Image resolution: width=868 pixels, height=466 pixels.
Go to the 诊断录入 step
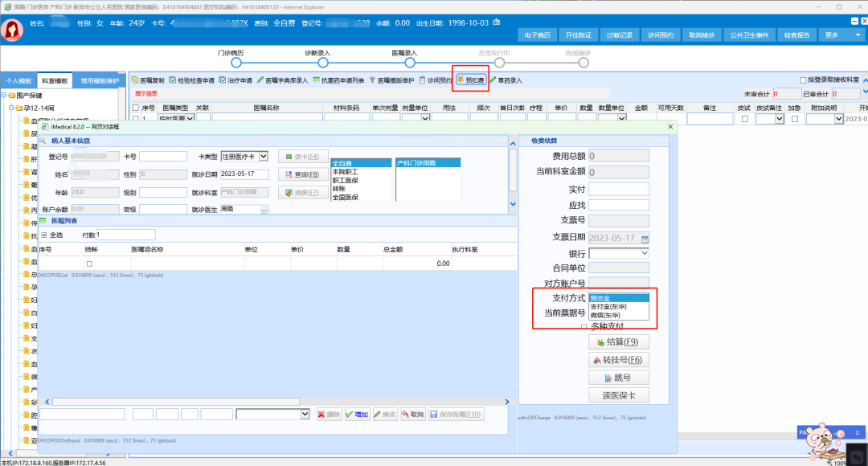(323, 63)
